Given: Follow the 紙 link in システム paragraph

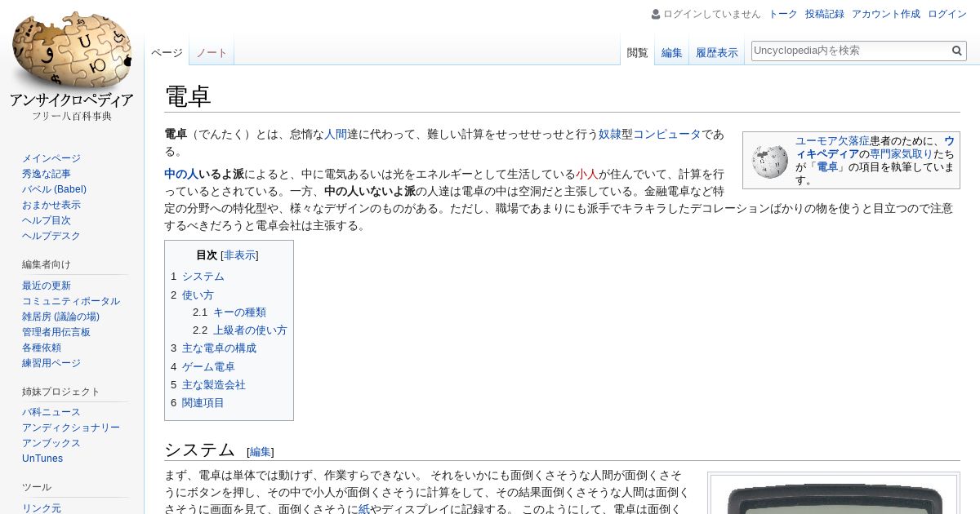Looking at the screenshot, I should [364, 509].
